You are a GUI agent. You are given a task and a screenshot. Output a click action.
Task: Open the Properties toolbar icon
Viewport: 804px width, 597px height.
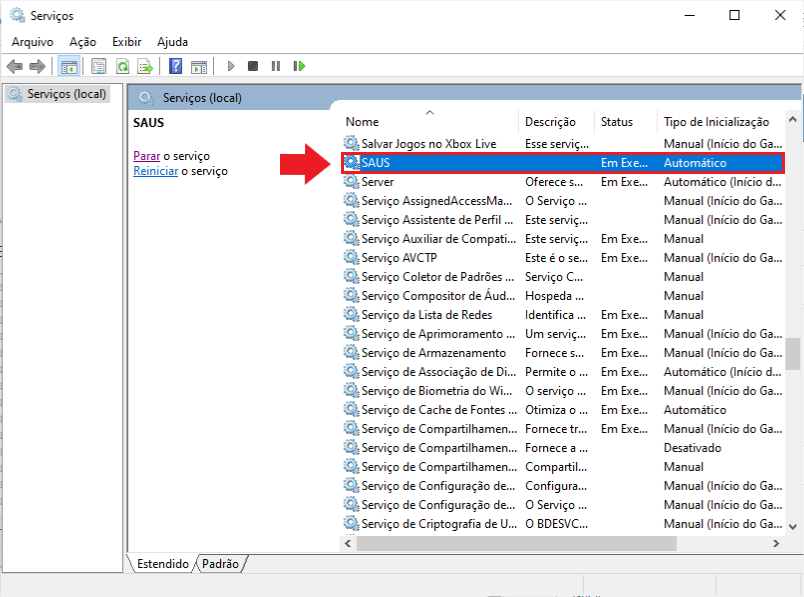click(x=99, y=66)
